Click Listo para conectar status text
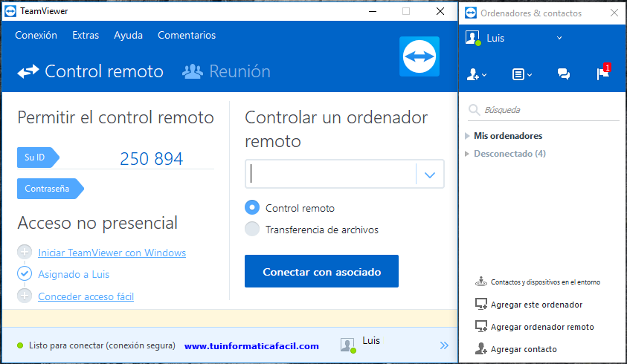 coord(102,345)
